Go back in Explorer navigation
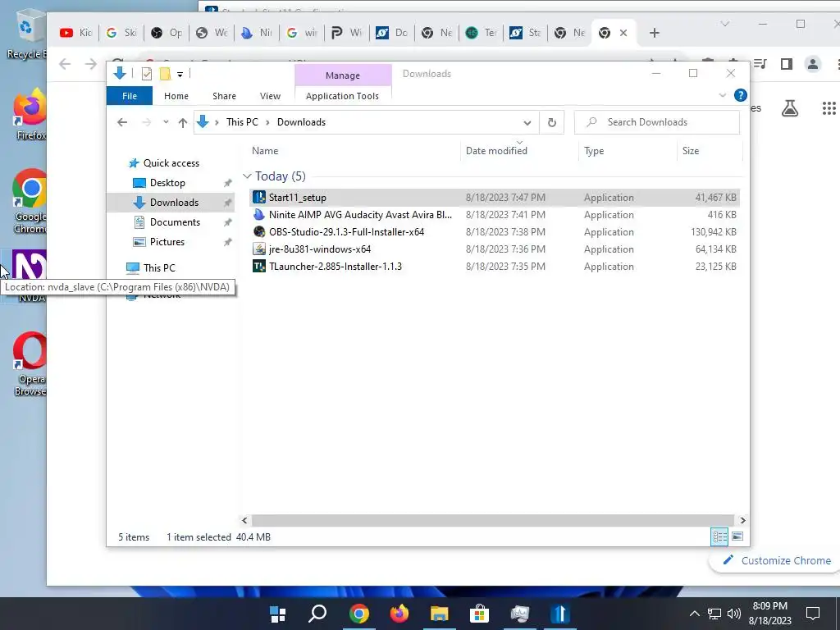The image size is (840, 630). (122, 123)
